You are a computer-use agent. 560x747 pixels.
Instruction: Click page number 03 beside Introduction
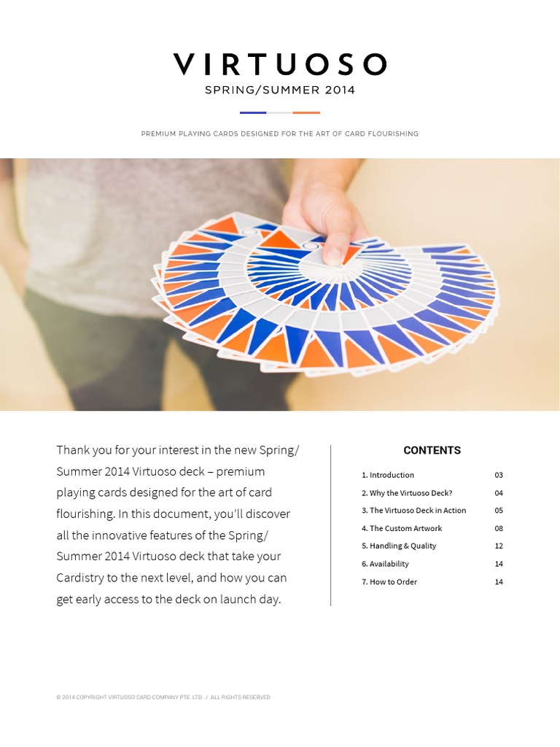point(499,475)
